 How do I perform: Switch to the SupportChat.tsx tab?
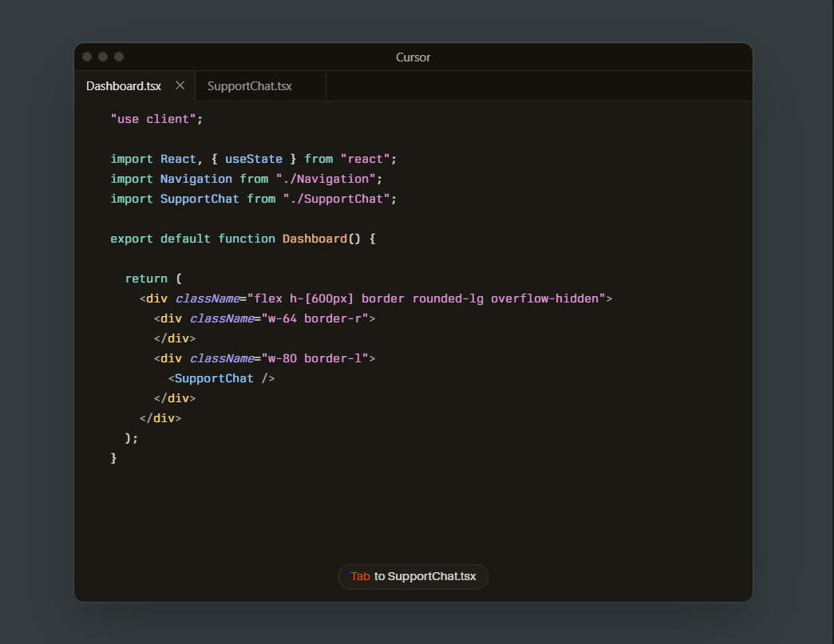[x=249, y=86]
